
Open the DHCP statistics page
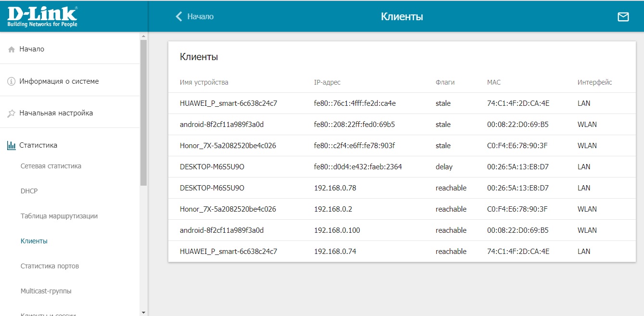29,191
